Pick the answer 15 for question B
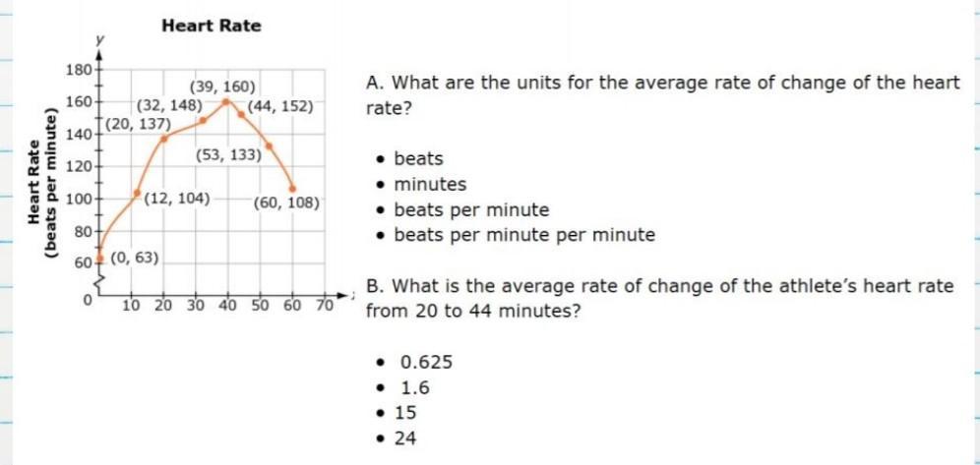The width and height of the screenshot is (980, 465). pyautogui.click(x=405, y=413)
